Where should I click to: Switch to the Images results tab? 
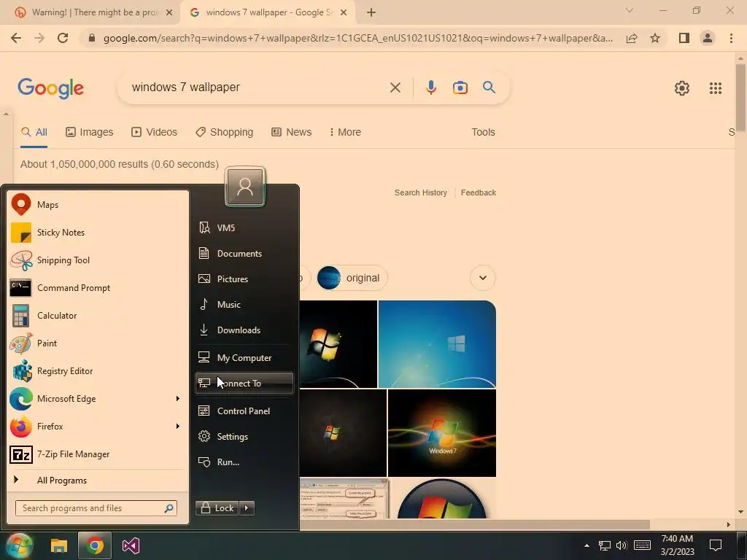(x=90, y=132)
